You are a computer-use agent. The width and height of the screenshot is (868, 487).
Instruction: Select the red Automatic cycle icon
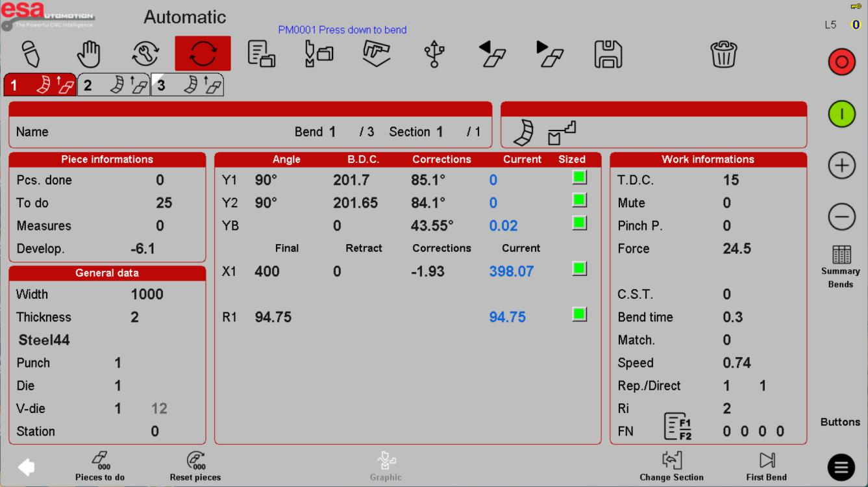pyautogui.click(x=203, y=53)
